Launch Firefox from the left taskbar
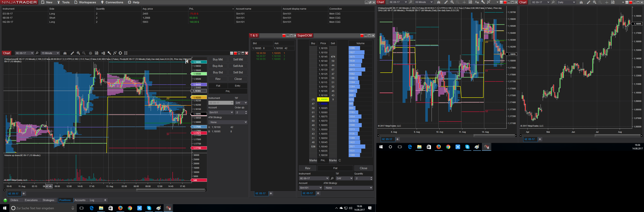Image resolution: width=644 pixels, height=212 pixels. 120,208
